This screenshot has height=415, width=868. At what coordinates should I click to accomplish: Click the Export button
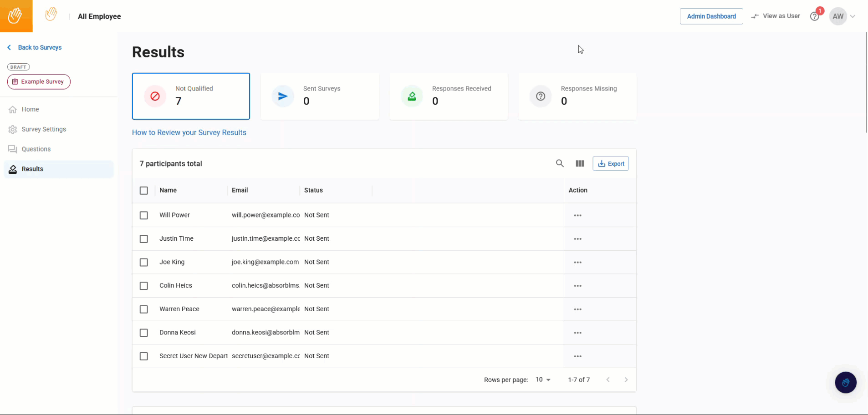point(611,163)
